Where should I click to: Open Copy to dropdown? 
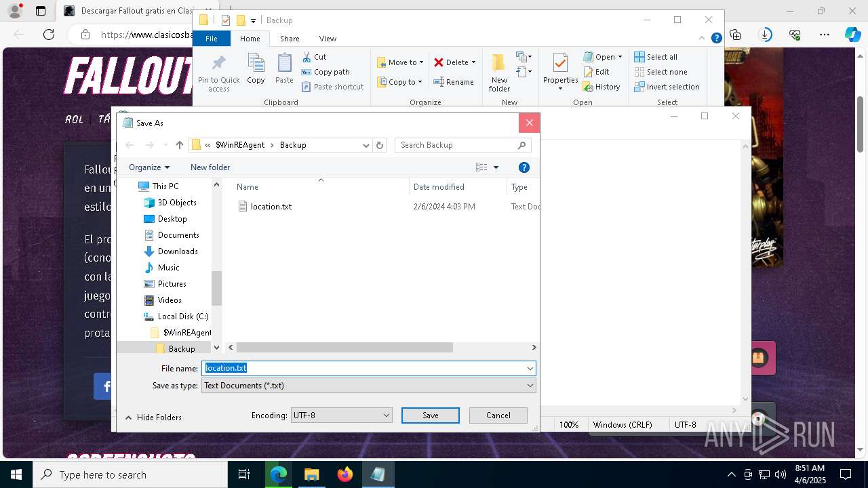(x=399, y=82)
